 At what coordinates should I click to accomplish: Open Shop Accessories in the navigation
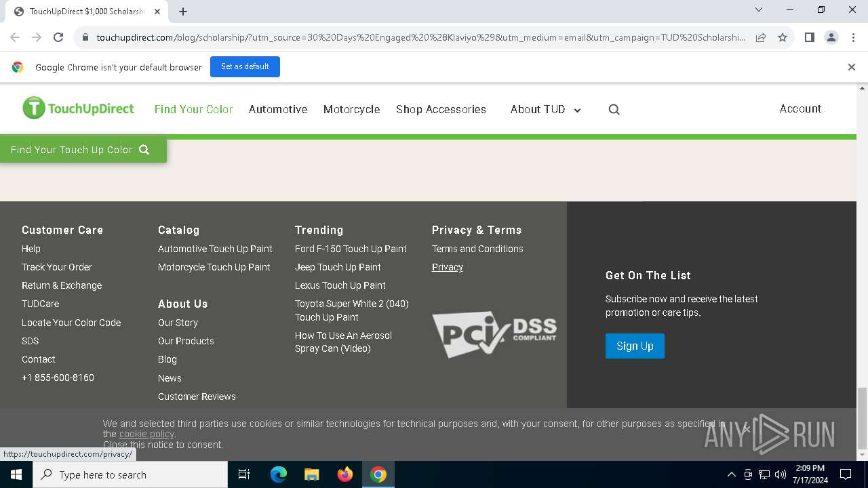pyautogui.click(x=441, y=109)
